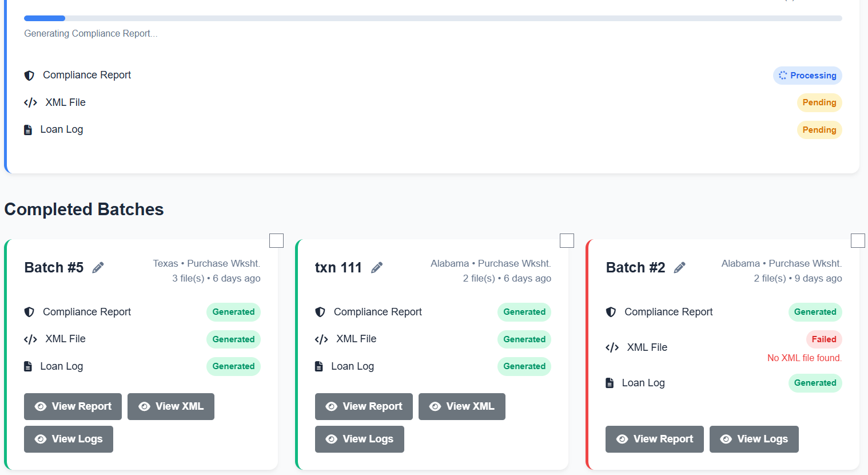Click the XML code icon in Batch #2 card

[x=612, y=347]
